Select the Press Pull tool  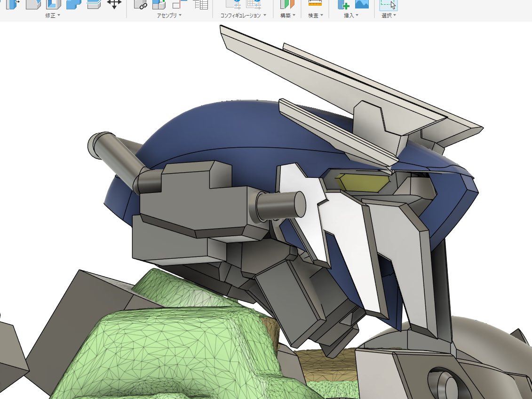[12, 4]
